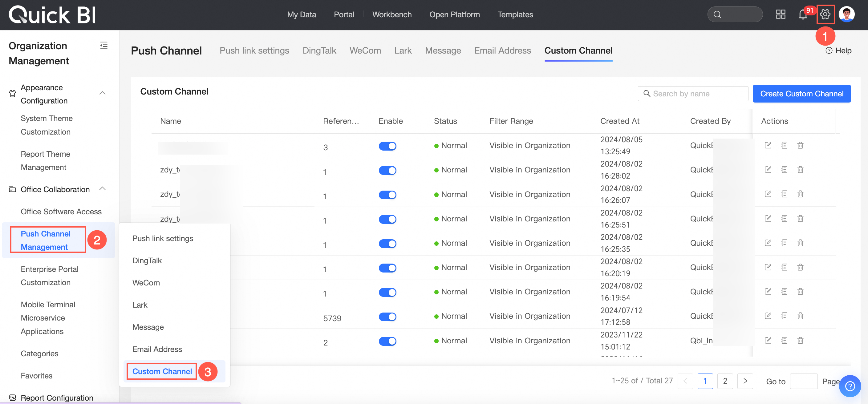Image resolution: width=868 pixels, height=404 pixels.
Task: Collapse the Organization Management sidebar icon
Action: [104, 46]
